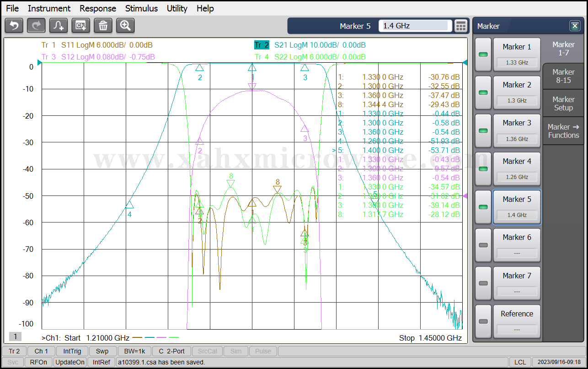Enable Marker 6 indicator toggle
Image resolution: width=588 pixels, height=369 pixels.
coord(483,245)
